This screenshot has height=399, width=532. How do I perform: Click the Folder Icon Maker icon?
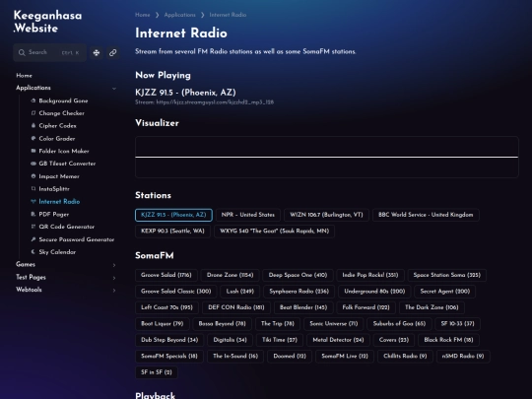point(33,151)
